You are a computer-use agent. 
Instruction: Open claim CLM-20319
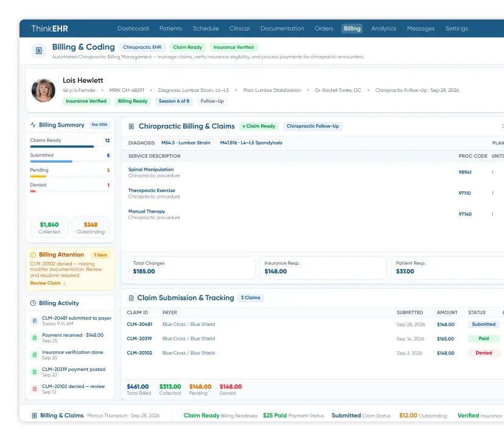tap(139, 339)
